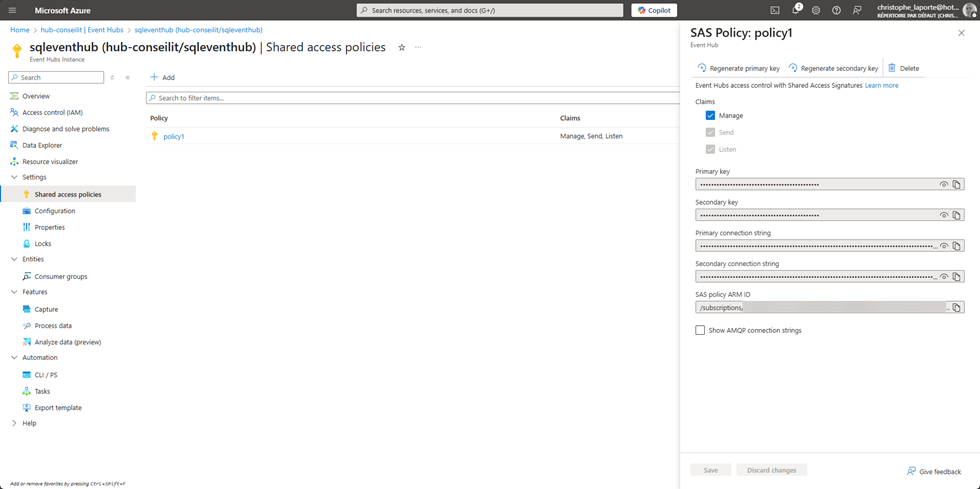Collapse the Automation section

pos(15,358)
